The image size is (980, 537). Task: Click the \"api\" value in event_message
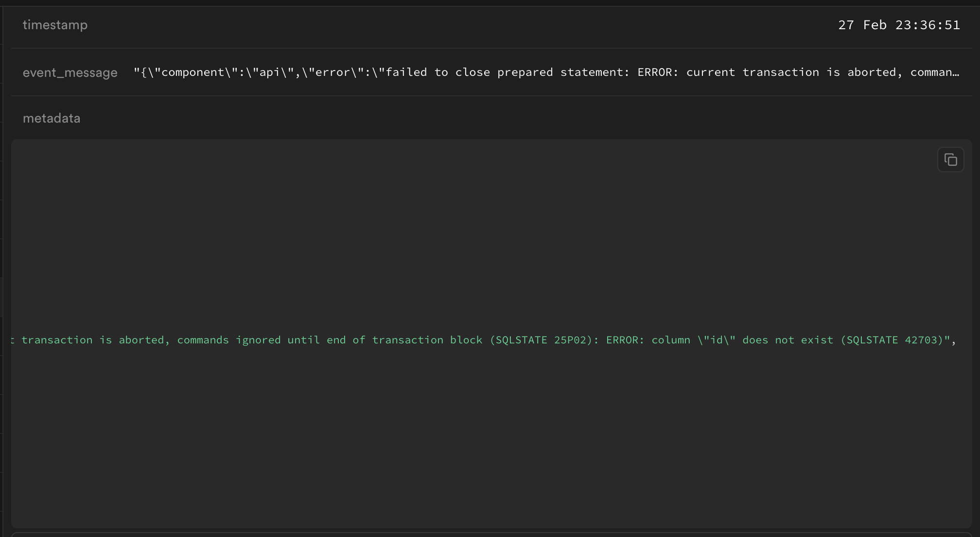[x=270, y=72]
